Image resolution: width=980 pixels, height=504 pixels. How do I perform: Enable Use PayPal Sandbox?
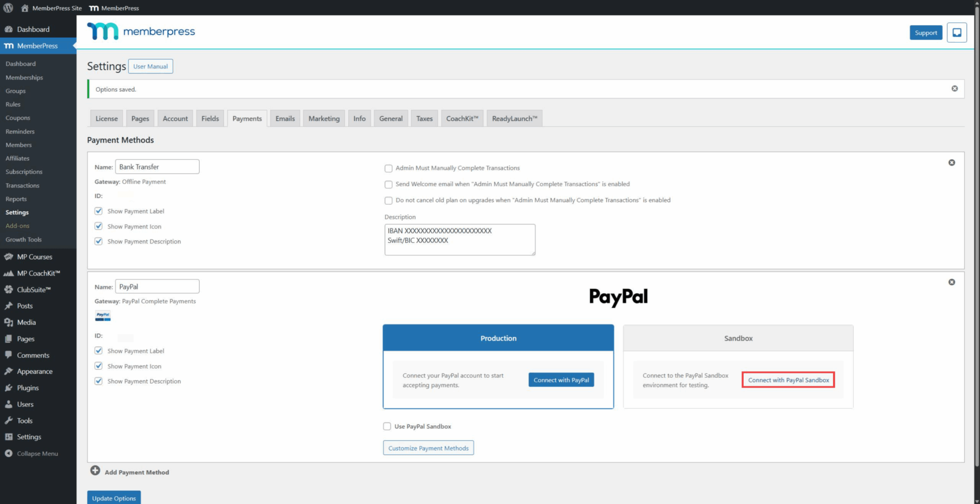coord(387,426)
